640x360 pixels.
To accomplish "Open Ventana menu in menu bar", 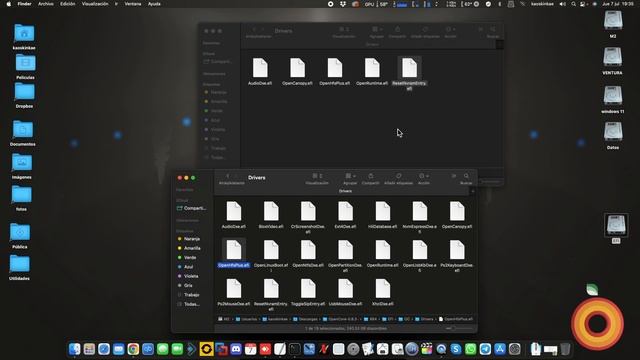I will click(x=133, y=4).
